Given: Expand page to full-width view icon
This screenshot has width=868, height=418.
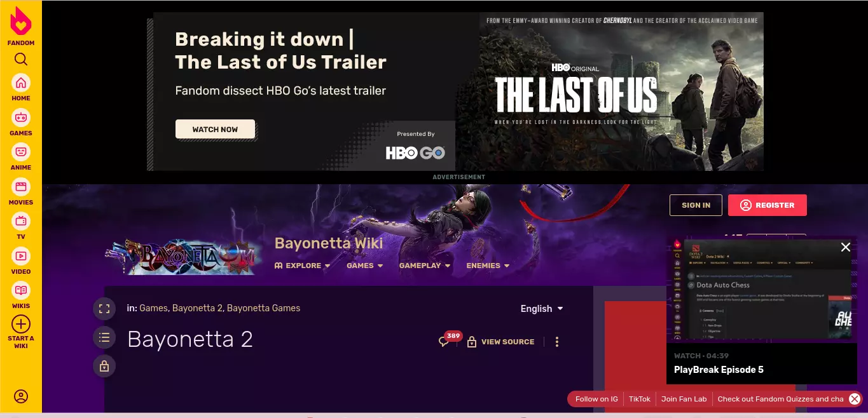Looking at the screenshot, I should point(104,309).
